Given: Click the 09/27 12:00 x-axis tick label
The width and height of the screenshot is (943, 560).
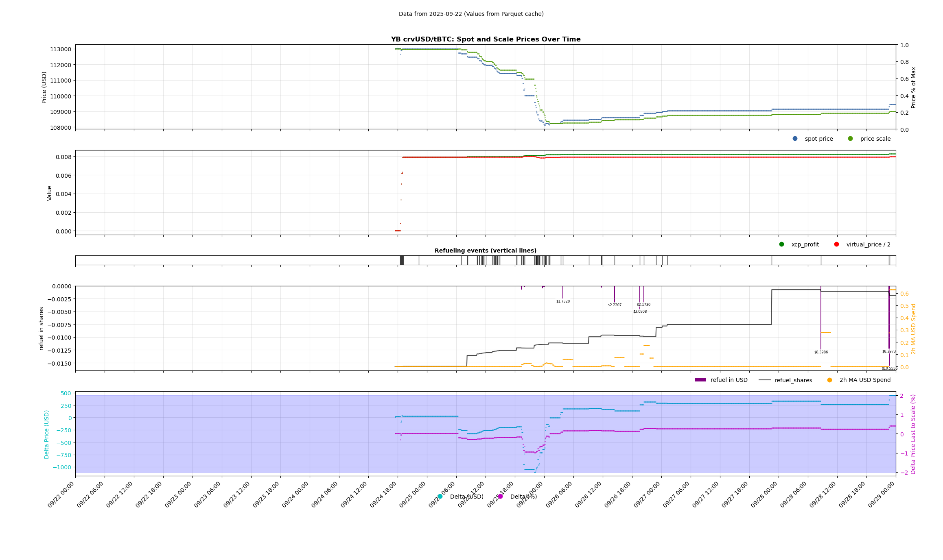Looking at the screenshot, I should pyautogui.click(x=706, y=495).
